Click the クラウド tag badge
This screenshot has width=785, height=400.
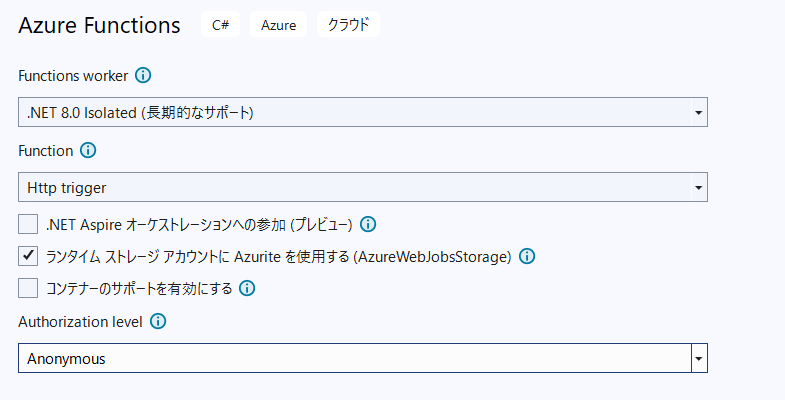(x=348, y=25)
